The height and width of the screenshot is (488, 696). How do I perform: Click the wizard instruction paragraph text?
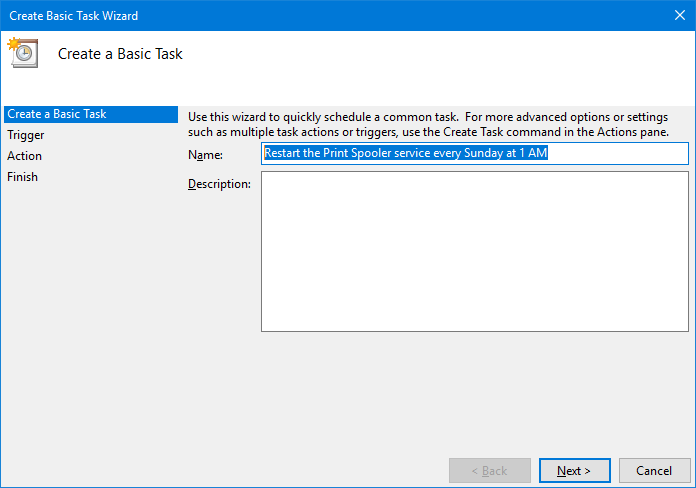[428, 124]
